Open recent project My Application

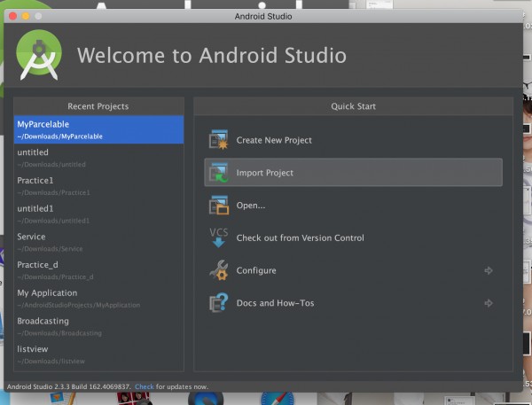tap(98, 299)
